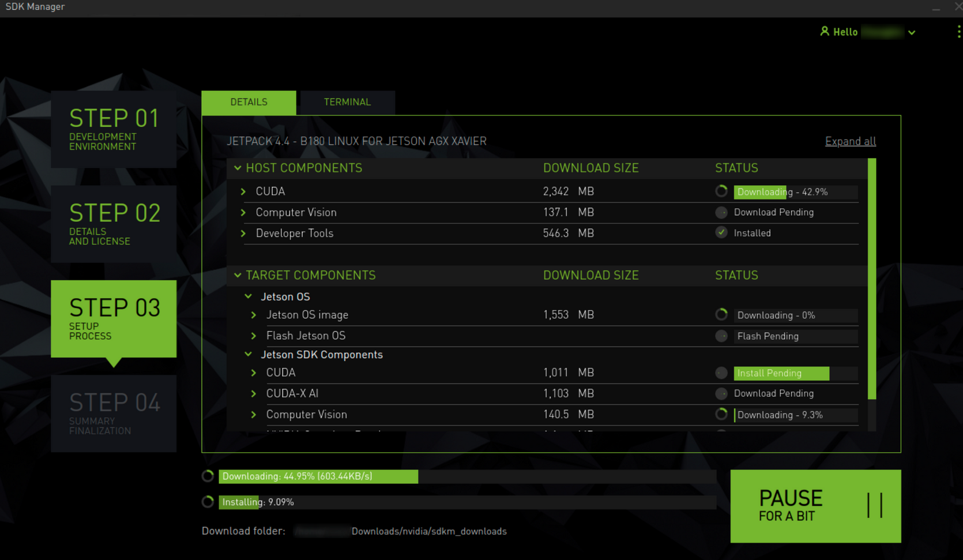Click the 546.3 MB download size value

coord(569,233)
